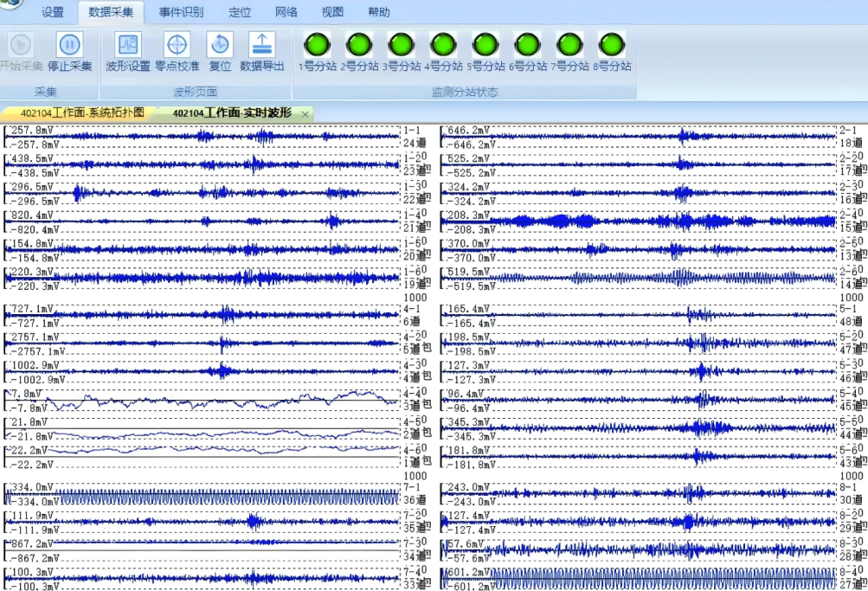Export data with 数据导出
The width and height of the screenshot is (868, 591).
click(x=261, y=45)
